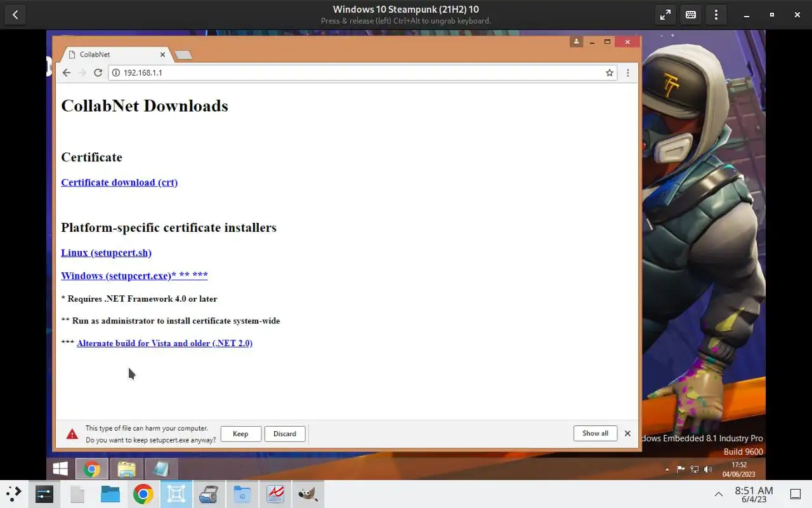The width and height of the screenshot is (812, 508).
Task: Discard the setupcert.exe download
Action: pos(285,434)
